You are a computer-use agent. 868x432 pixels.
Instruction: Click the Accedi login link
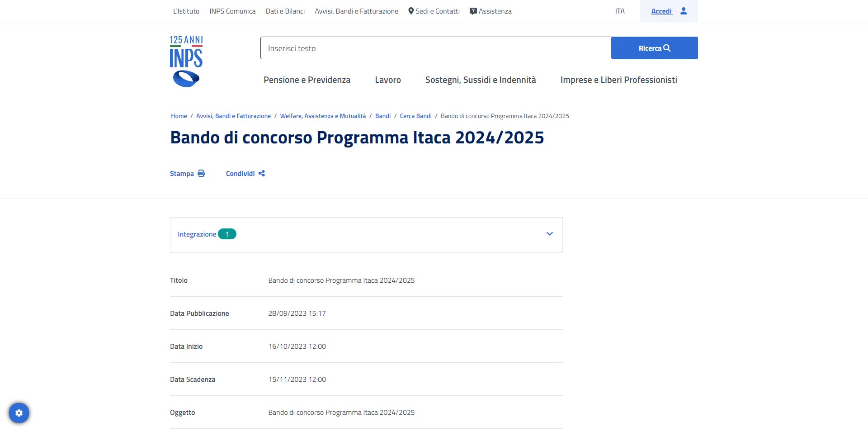662,11
